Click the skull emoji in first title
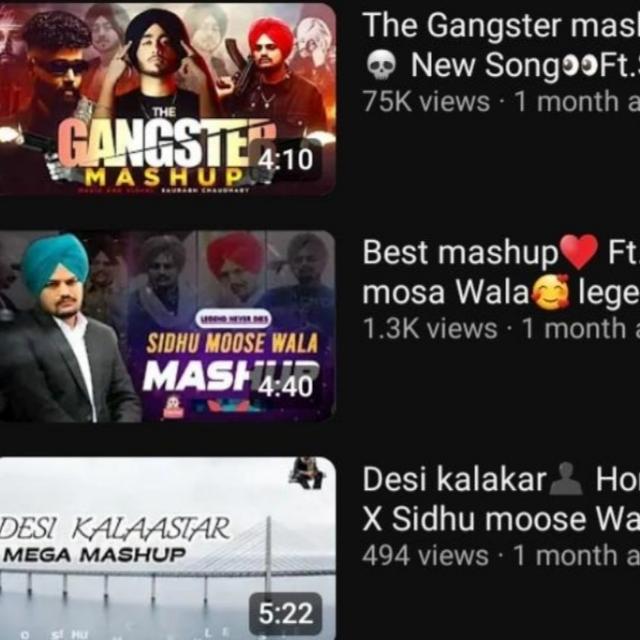Viewport: 640px width, 640px height. point(381,65)
